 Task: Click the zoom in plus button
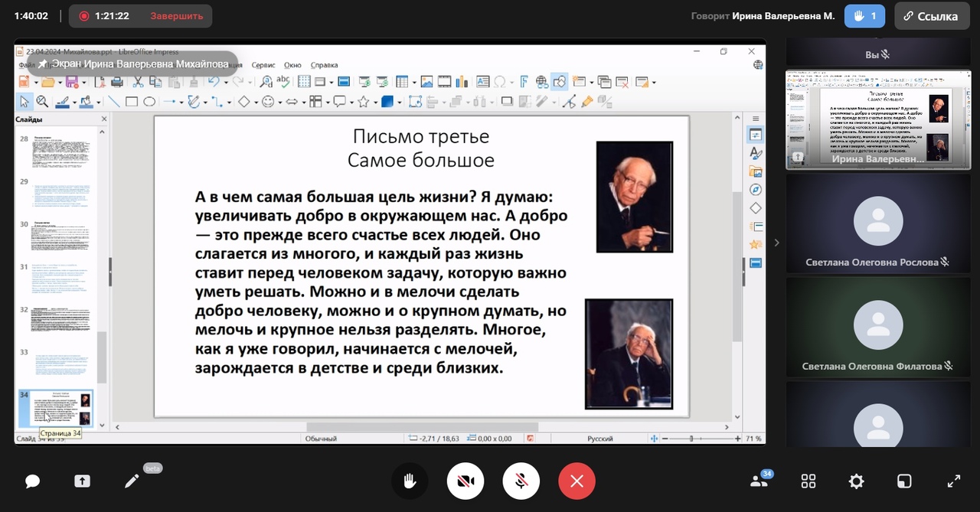point(737,439)
